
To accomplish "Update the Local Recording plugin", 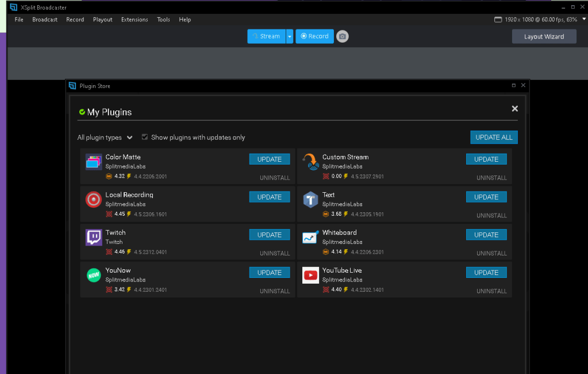I will click(269, 197).
